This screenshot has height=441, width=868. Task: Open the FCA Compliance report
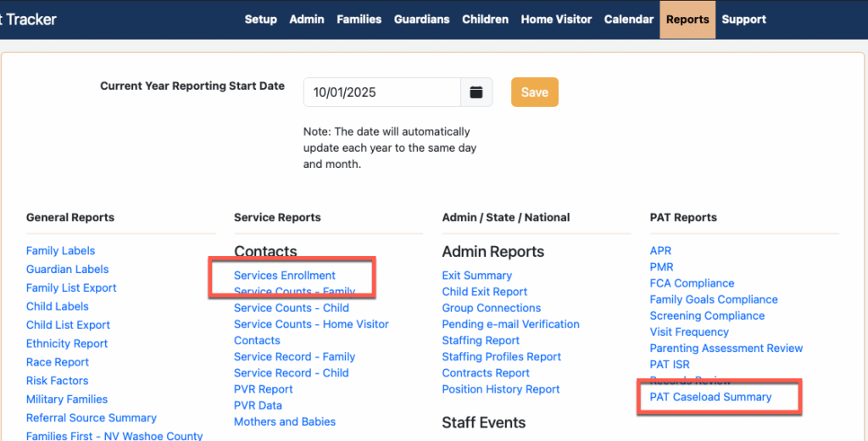click(x=692, y=283)
